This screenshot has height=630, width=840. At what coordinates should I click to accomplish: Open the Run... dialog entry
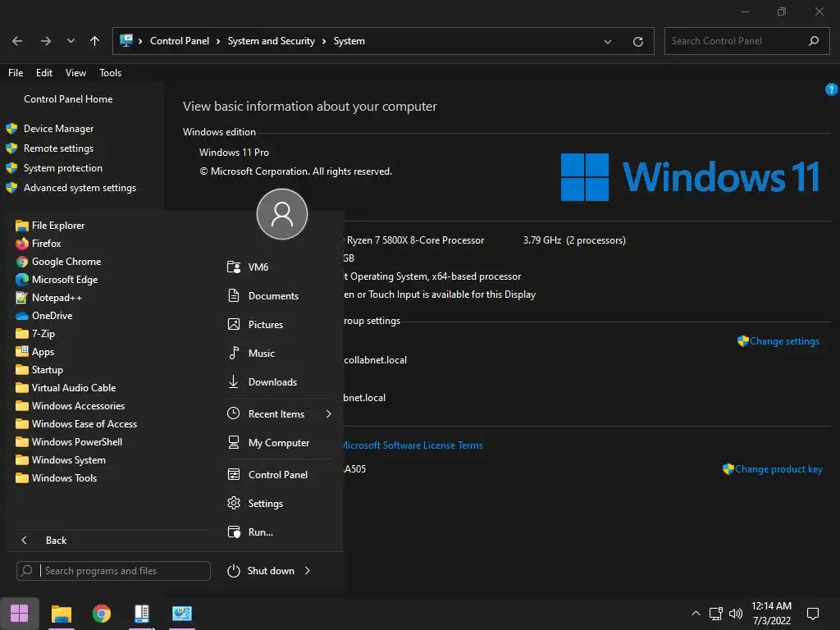[x=260, y=532]
